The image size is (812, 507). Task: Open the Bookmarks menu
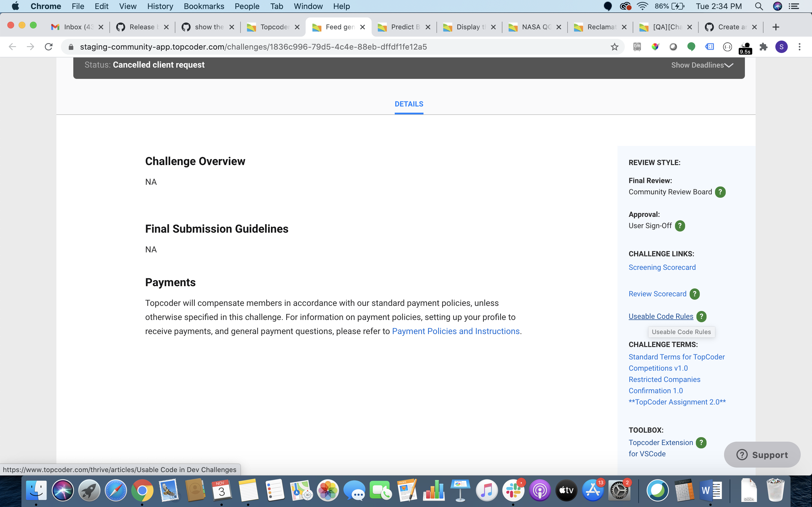point(204,6)
